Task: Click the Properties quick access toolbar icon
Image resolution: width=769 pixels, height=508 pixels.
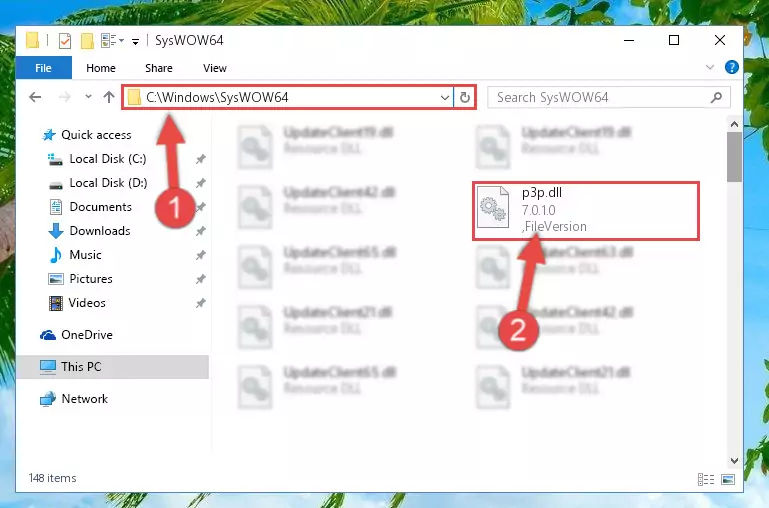Action: click(65, 41)
